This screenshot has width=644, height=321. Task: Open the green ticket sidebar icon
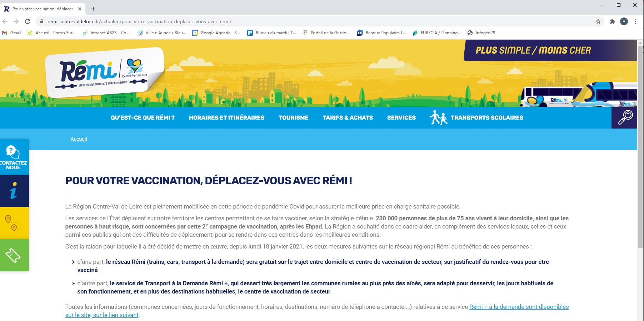pos(14,255)
